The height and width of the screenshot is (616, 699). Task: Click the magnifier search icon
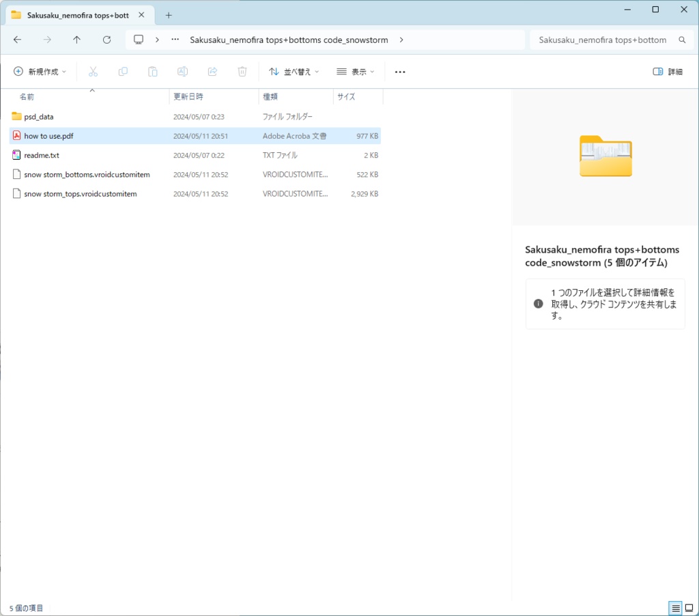pos(682,40)
